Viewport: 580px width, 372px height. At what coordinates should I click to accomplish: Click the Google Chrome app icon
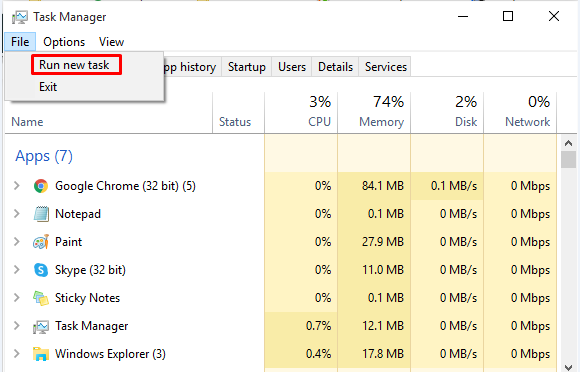tap(41, 186)
